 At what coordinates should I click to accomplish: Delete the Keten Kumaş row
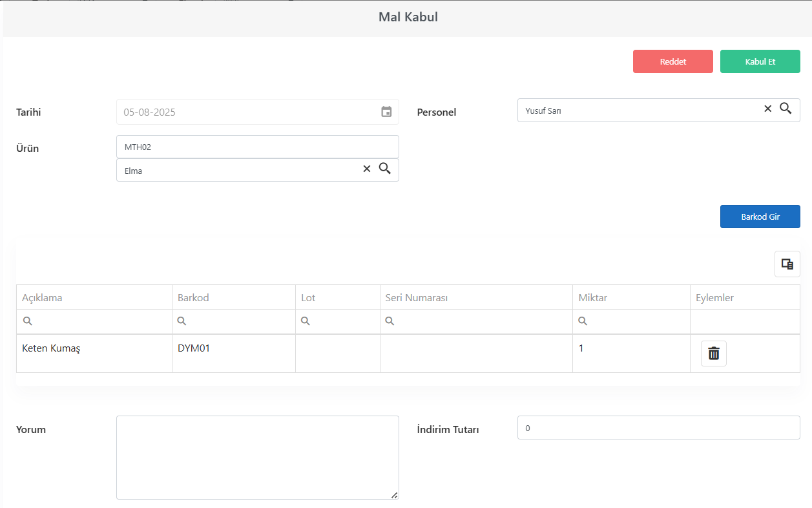coord(714,354)
